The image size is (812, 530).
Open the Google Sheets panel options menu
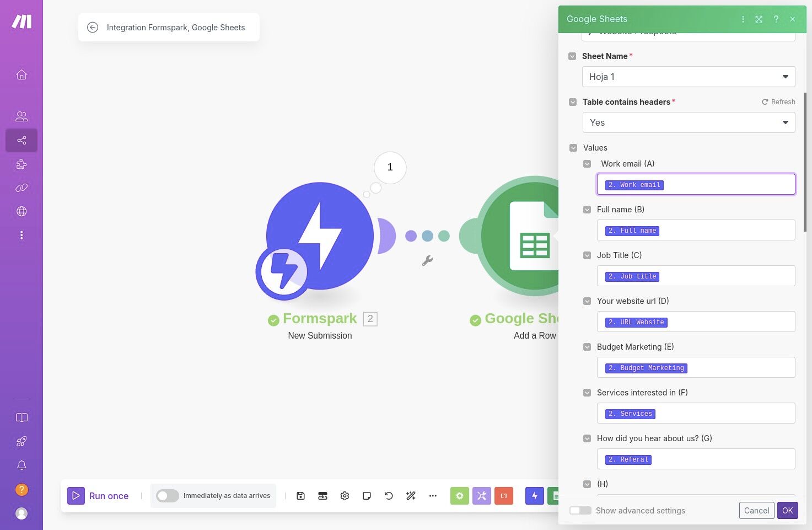(x=743, y=19)
